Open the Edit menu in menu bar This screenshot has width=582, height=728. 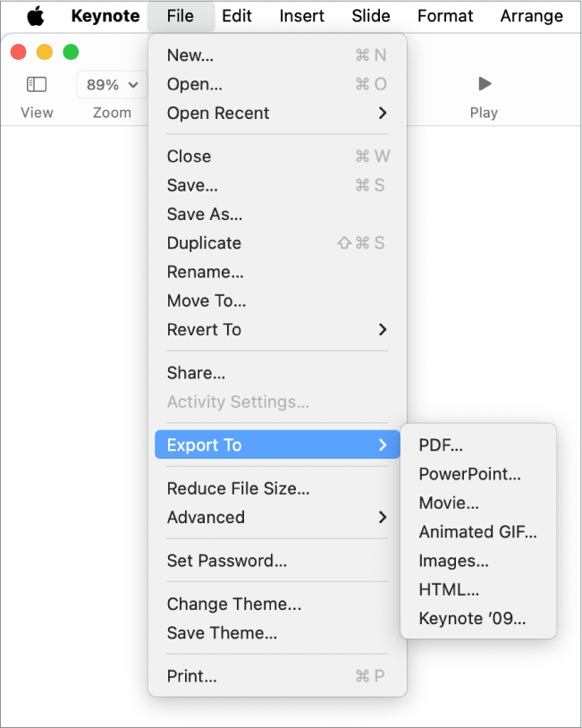pyautogui.click(x=237, y=16)
